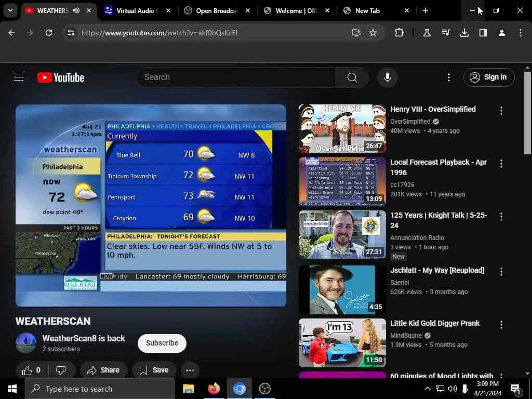The height and width of the screenshot is (399, 532).
Task: Share the WEATHERSCAN video
Action: [103, 370]
